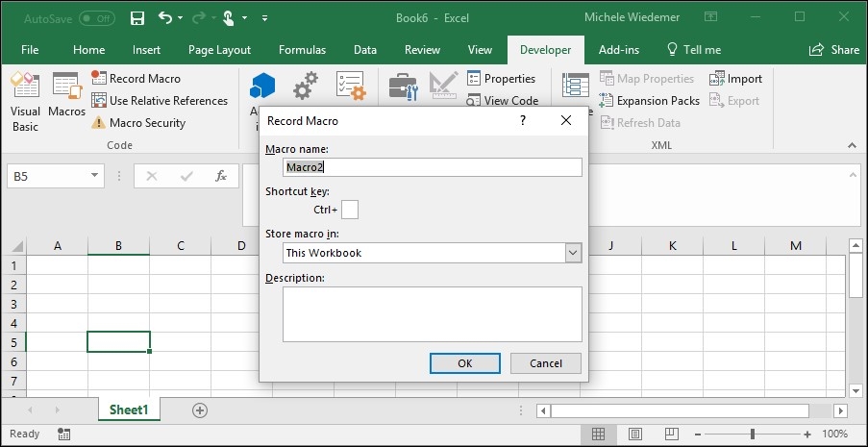Click the Insert controls toolbox icon
868x447 pixels.
403,86
